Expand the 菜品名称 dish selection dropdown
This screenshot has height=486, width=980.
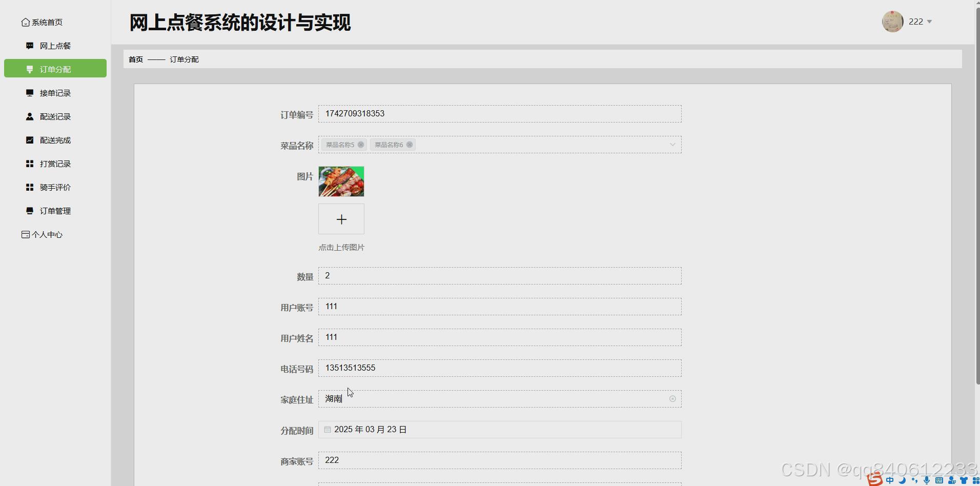pyautogui.click(x=671, y=145)
